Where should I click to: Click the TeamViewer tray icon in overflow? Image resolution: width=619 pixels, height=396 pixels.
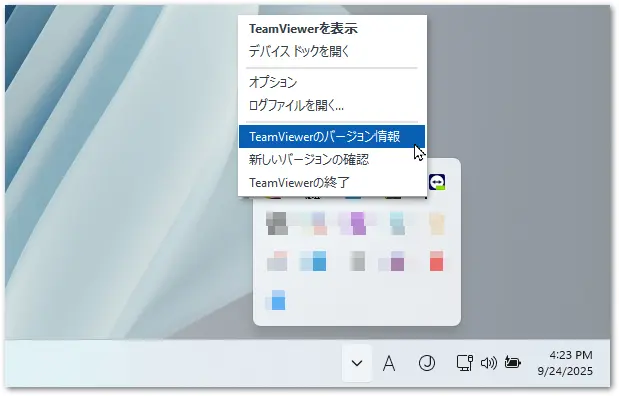437,182
